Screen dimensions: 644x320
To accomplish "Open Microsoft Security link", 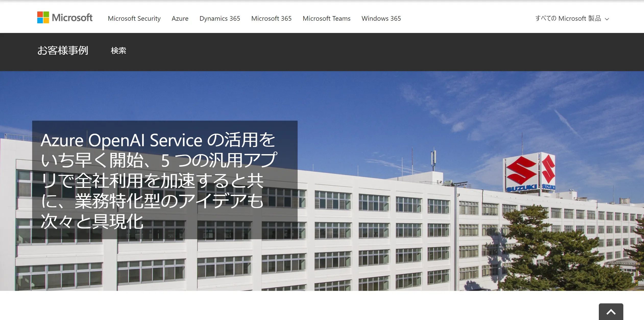I will [134, 18].
